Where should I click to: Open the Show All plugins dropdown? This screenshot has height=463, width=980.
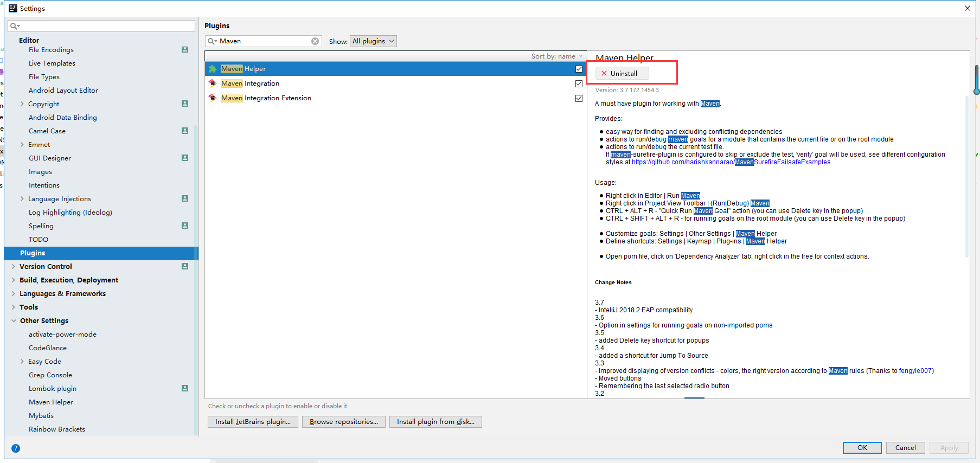click(373, 41)
